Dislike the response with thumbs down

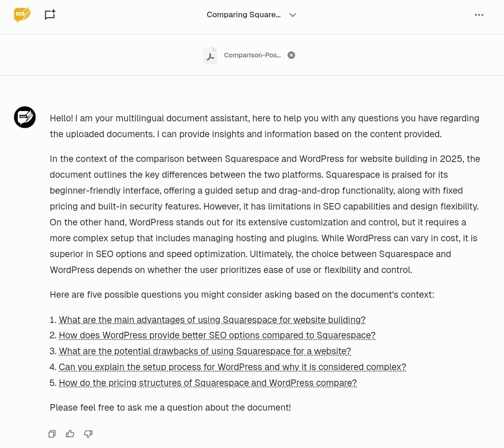[88, 434]
